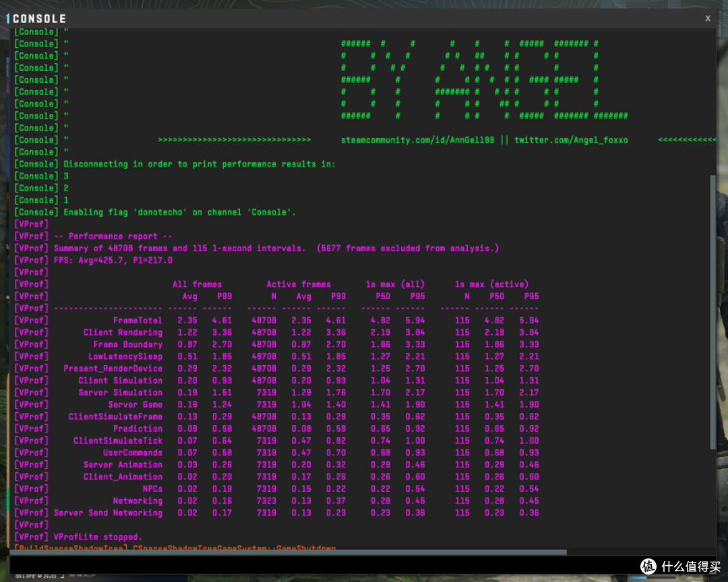This screenshot has height=582, width=728.
Task: Click the console horizontal scrollbar thumb
Action: coord(289,552)
